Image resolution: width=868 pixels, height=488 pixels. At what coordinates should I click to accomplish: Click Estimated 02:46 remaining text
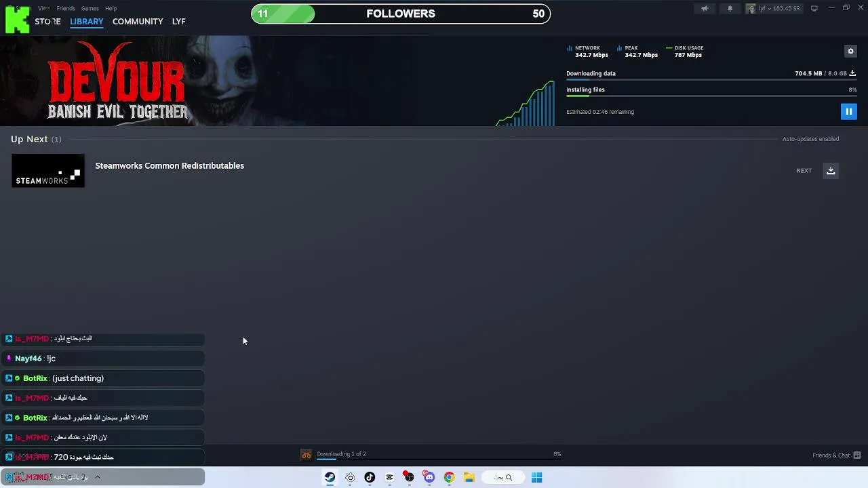tap(600, 112)
